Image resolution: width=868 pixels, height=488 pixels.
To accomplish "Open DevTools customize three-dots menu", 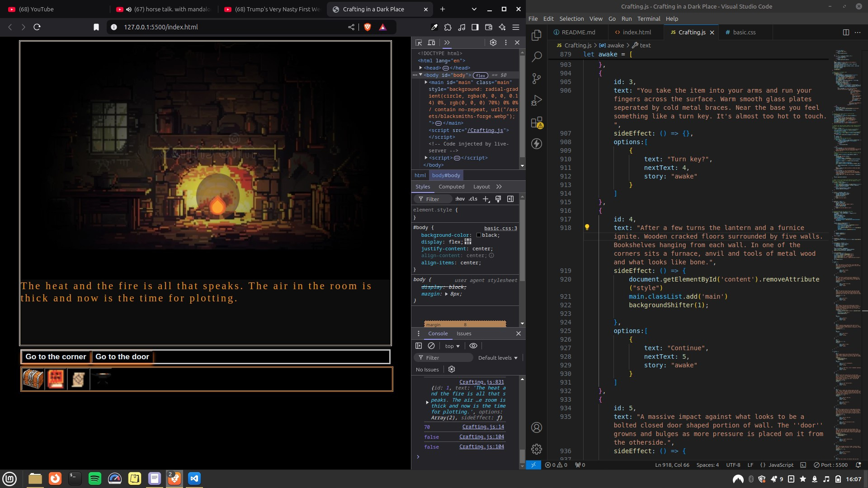I will [505, 42].
